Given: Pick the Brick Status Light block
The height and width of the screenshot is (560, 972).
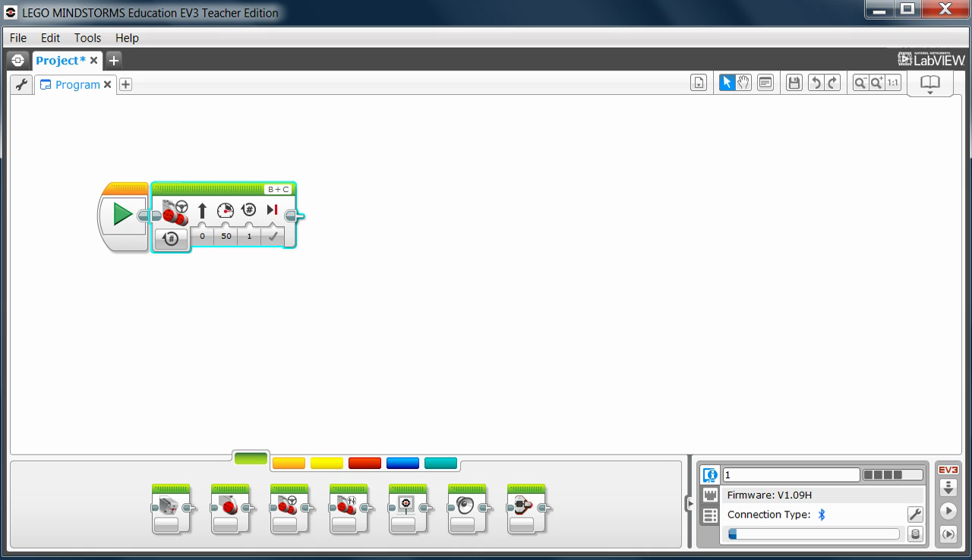Looking at the screenshot, I should (527, 509).
